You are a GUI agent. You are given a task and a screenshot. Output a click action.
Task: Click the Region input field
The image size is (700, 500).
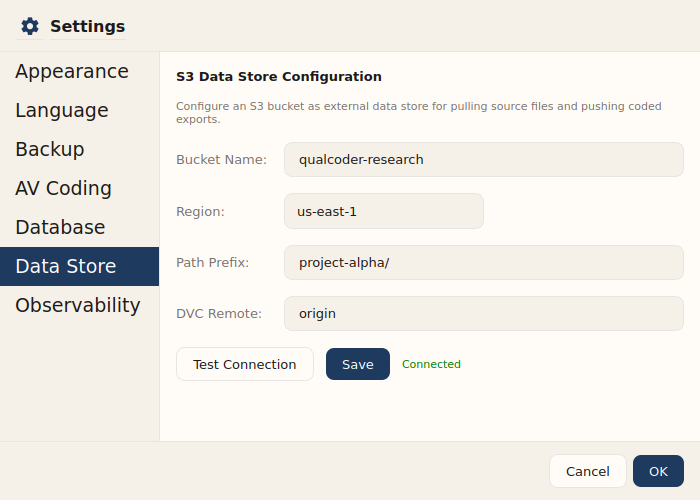383,211
